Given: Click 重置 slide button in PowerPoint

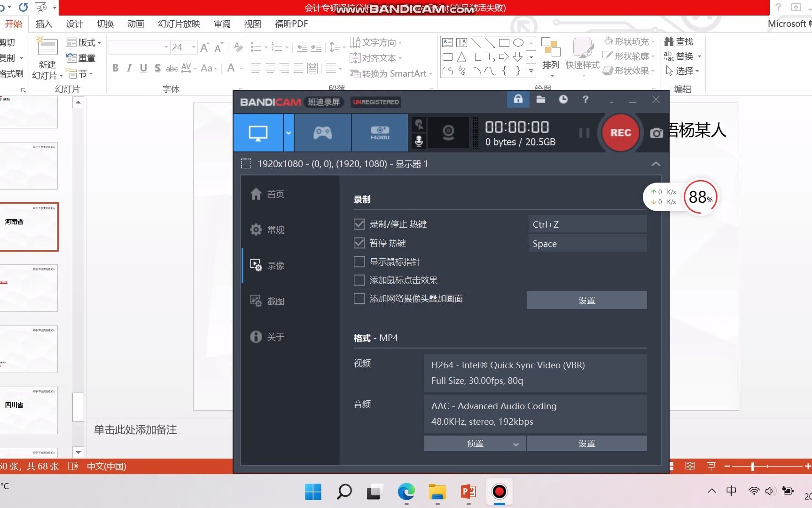Looking at the screenshot, I should click(x=81, y=58).
